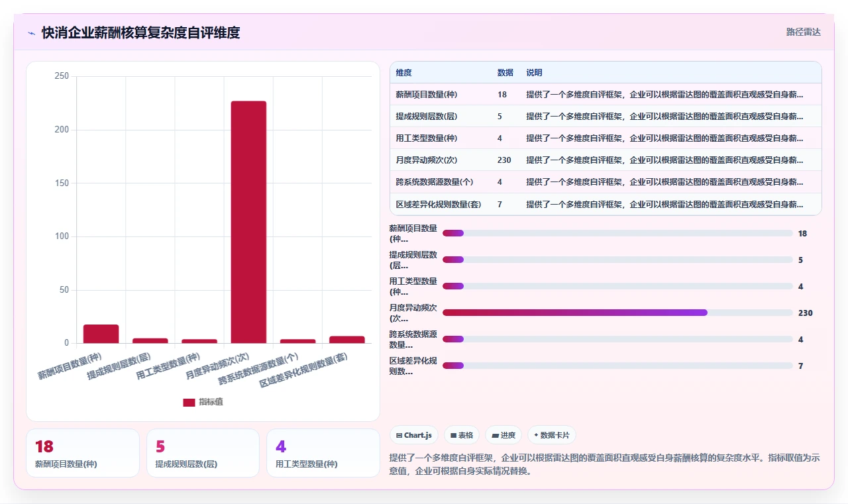Click the Chart.js tag
This screenshot has height=504, width=848.
pyautogui.click(x=414, y=435)
